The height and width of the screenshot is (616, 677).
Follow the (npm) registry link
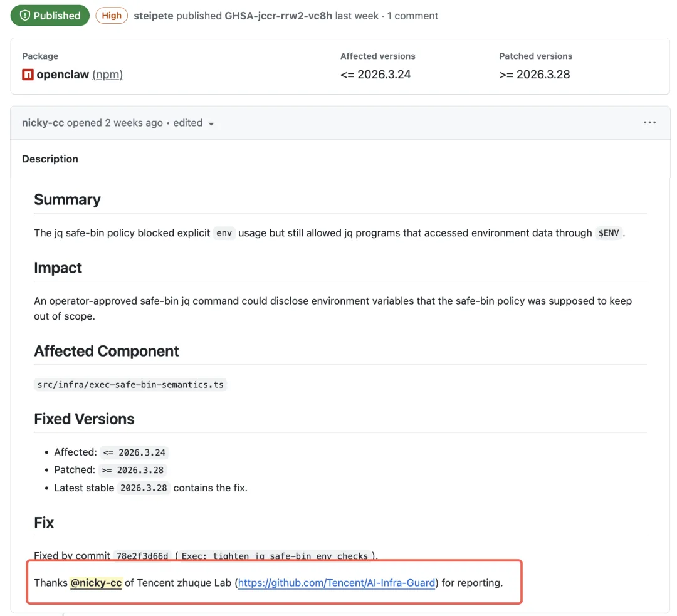(107, 75)
